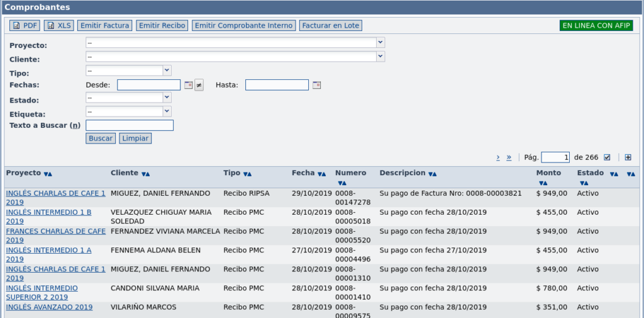Click number 0008-00001410
644x318 pixels.
pos(353,292)
